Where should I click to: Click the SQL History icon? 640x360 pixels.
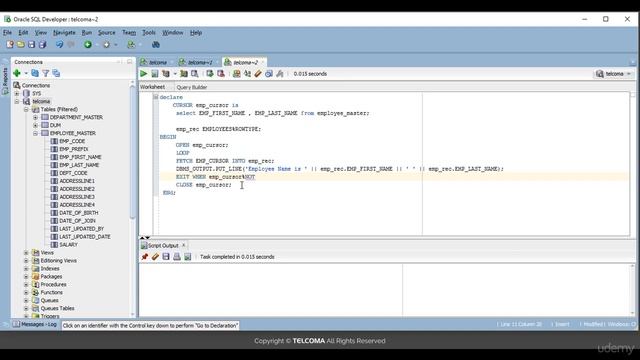coord(269,74)
